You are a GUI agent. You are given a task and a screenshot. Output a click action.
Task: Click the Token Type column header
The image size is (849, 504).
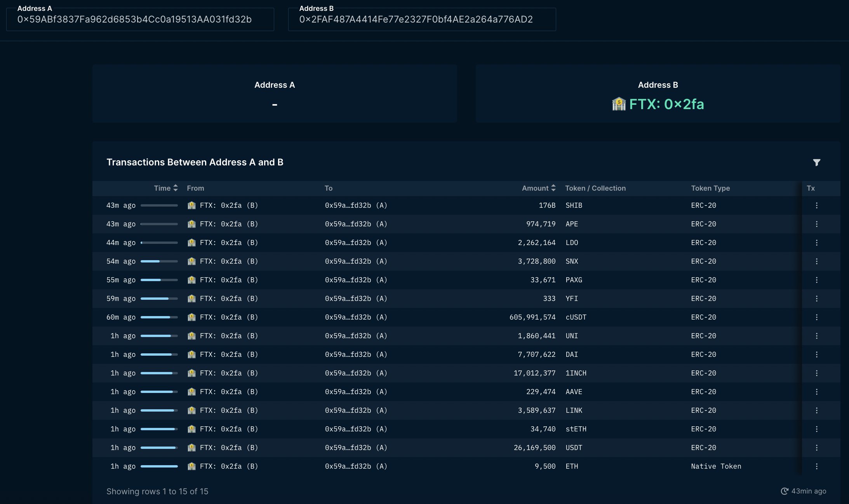[x=710, y=188]
